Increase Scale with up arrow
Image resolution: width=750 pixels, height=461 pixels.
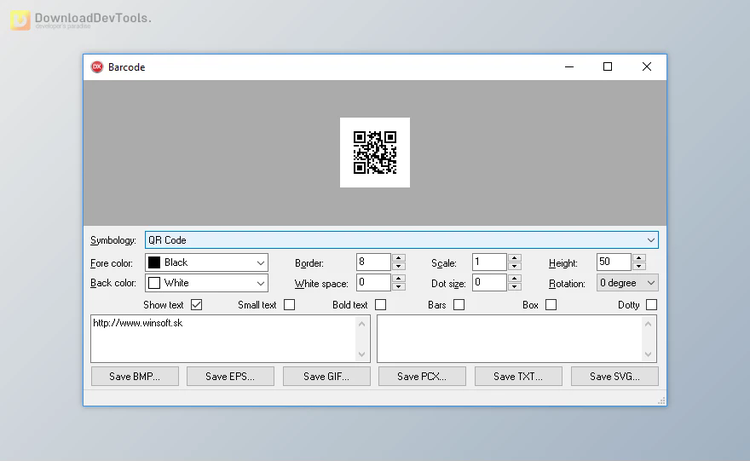tap(514, 258)
